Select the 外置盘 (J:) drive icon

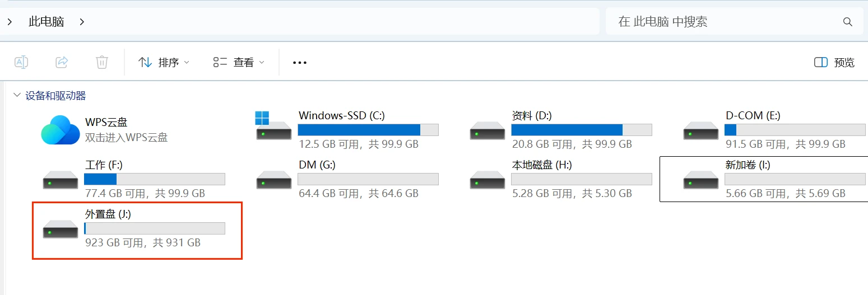(61, 229)
